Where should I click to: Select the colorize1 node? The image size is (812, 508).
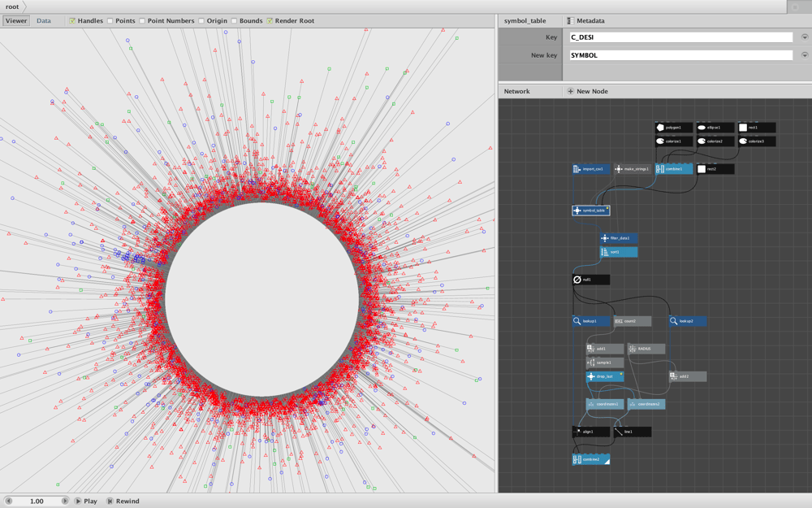point(674,141)
